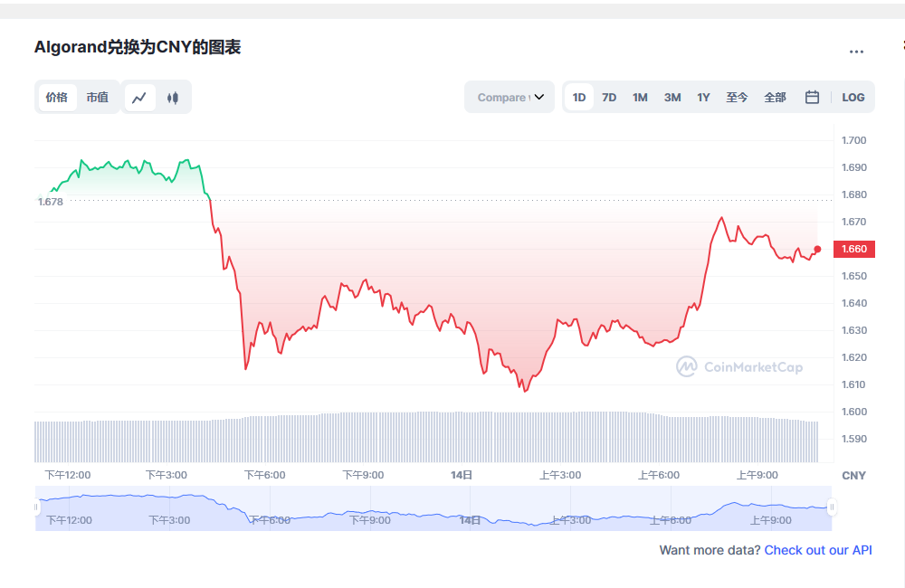905x588 pixels.
Task: Select the 至今 (YTD) range tab
Action: tap(737, 98)
